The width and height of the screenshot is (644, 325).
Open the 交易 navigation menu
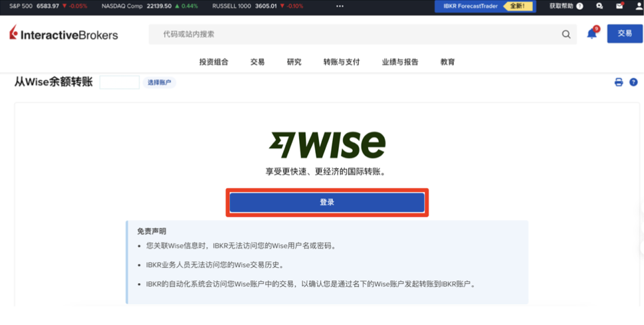click(x=257, y=62)
